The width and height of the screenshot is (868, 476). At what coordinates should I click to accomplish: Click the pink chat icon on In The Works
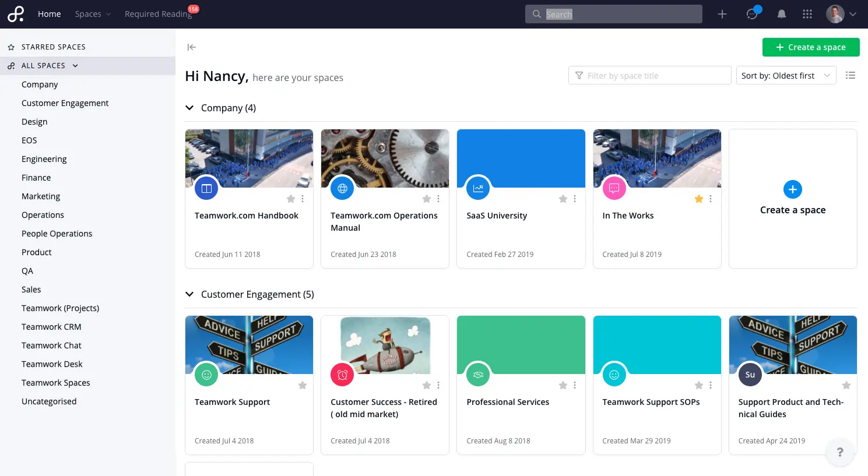pos(614,188)
